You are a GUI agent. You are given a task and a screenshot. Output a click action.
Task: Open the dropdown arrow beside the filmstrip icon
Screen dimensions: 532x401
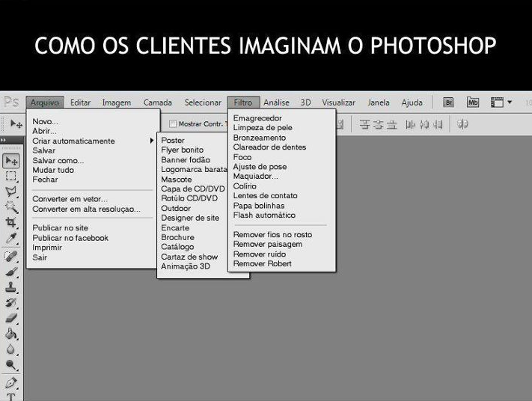click(510, 102)
